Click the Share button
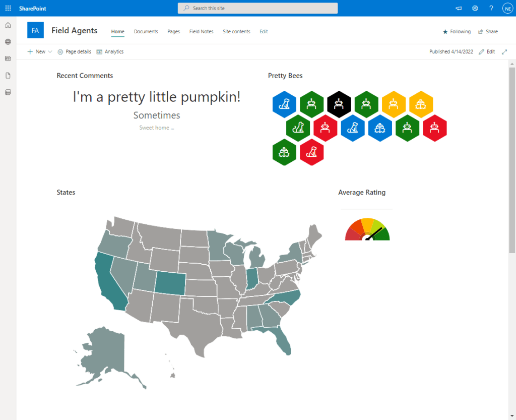The image size is (516, 420). [488, 32]
